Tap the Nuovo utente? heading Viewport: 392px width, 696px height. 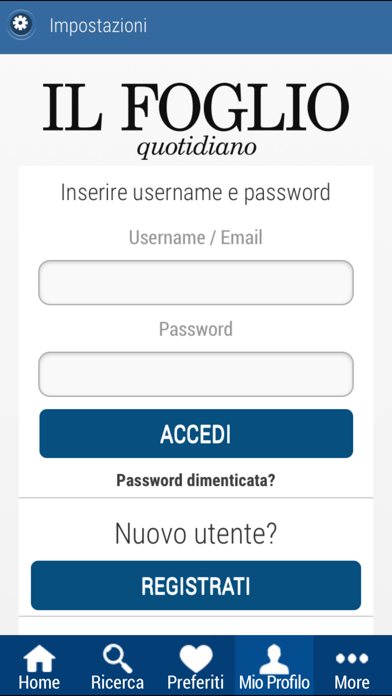coord(196,534)
